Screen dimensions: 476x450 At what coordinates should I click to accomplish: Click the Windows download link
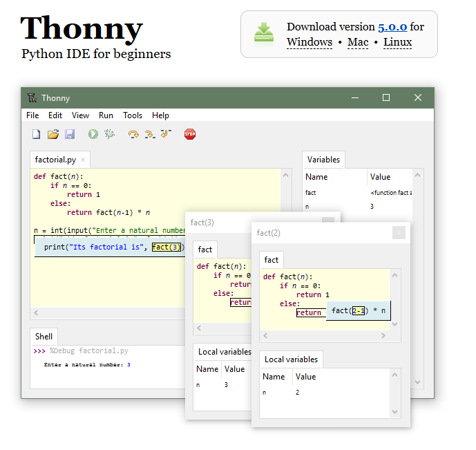[x=310, y=42]
